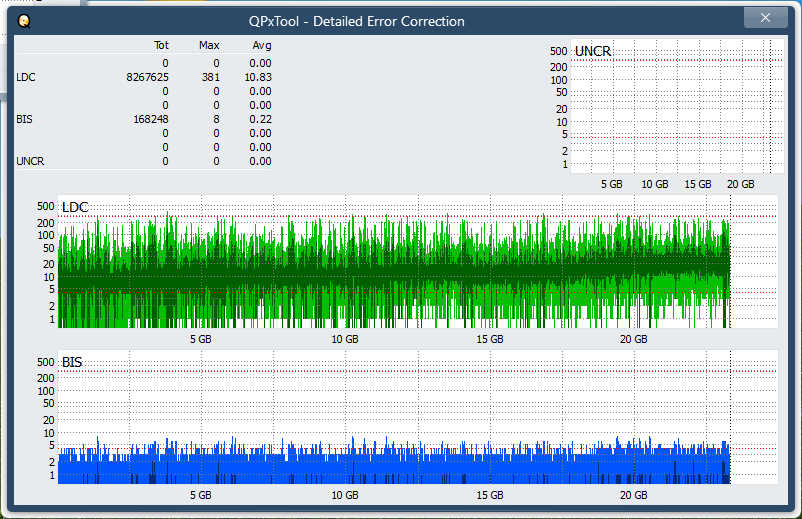
Task: Click the 10 GB mark on the LDC graph axis
Action: [x=344, y=340]
